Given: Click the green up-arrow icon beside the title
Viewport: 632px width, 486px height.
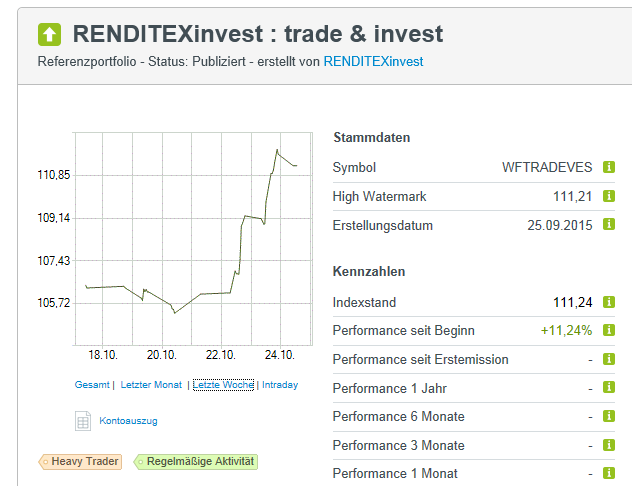Looking at the screenshot, I should 49,34.
